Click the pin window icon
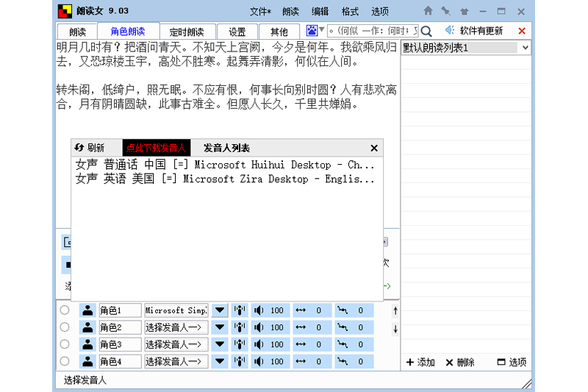This screenshot has width=588, height=392. (445, 11)
